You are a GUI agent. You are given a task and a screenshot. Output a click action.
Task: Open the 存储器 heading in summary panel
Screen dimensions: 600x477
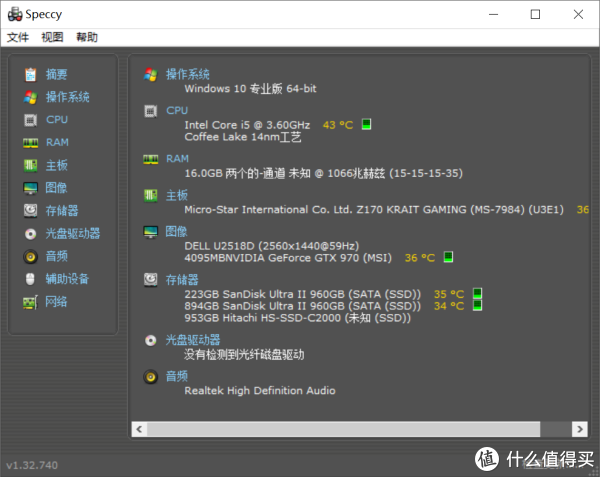coord(182,280)
